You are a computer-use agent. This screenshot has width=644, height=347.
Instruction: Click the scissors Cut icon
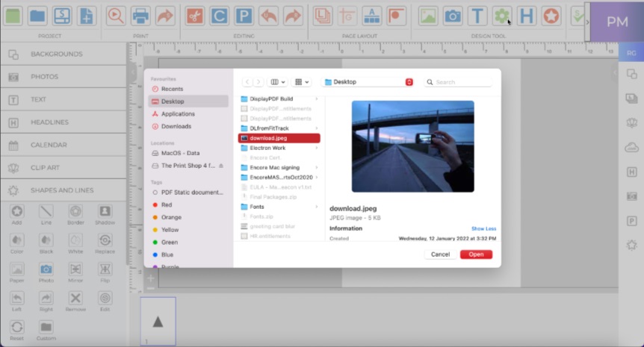(195, 16)
